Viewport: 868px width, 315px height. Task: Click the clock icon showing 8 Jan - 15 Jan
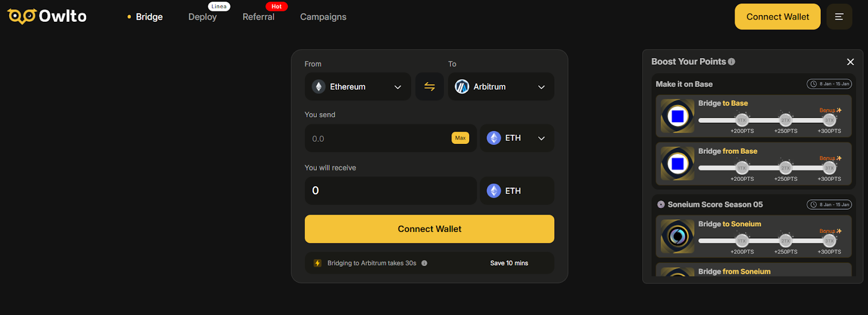[814, 84]
